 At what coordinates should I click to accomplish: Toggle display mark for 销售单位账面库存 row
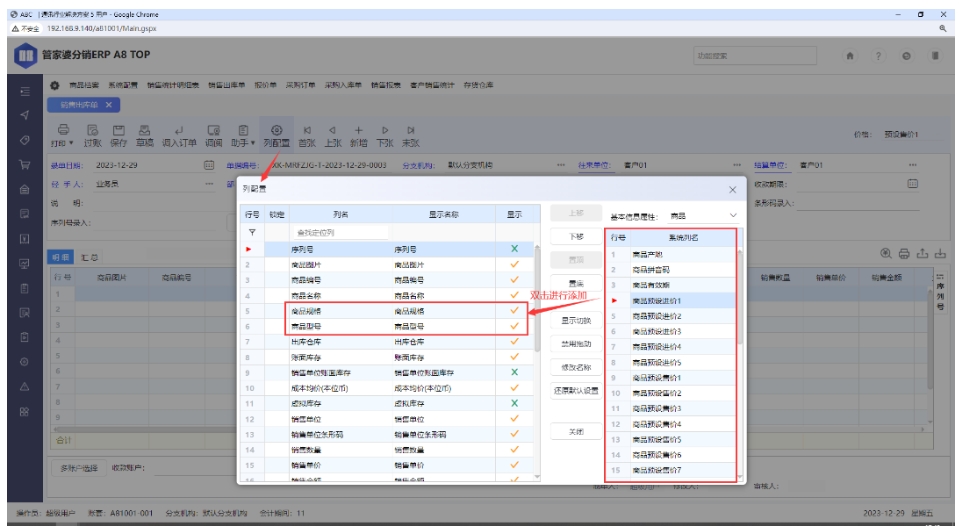tap(514, 372)
